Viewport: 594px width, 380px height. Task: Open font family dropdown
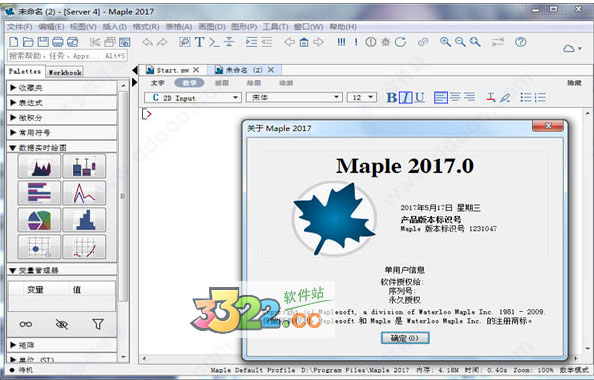tap(294, 97)
